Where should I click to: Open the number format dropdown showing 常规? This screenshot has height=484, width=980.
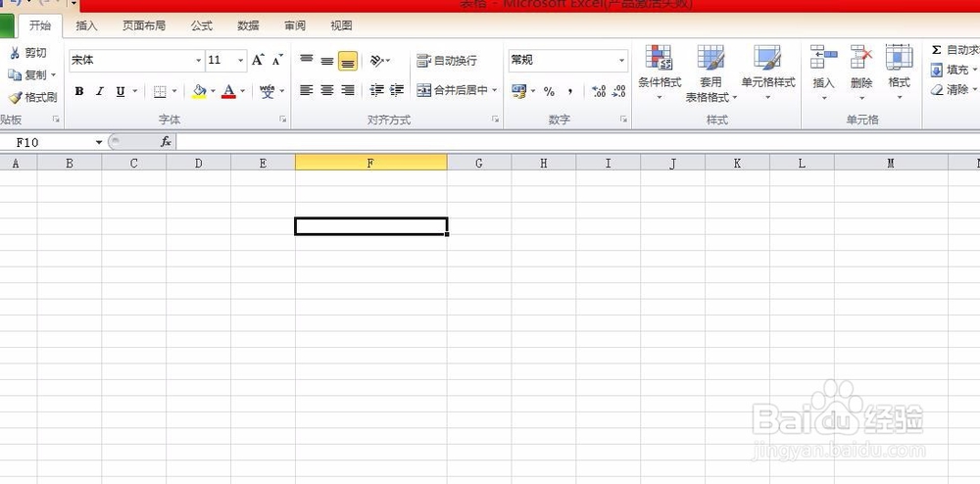[x=622, y=61]
